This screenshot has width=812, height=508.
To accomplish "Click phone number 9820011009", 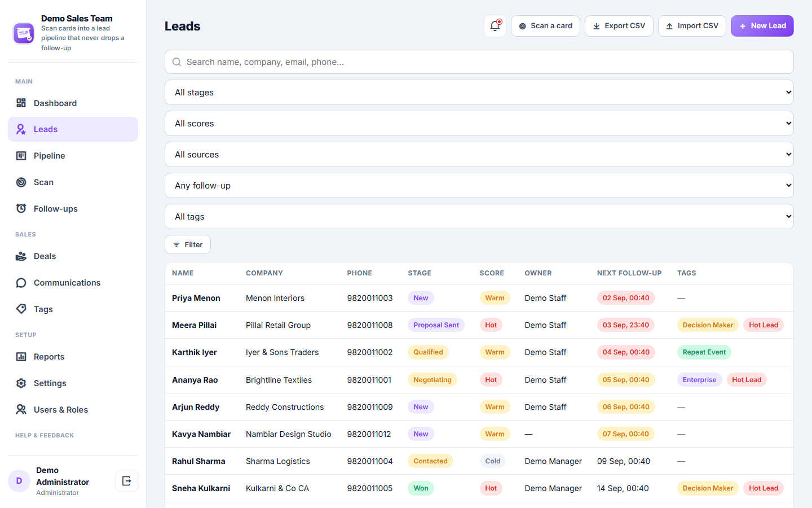I will pyautogui.click(x=370, y=407).
